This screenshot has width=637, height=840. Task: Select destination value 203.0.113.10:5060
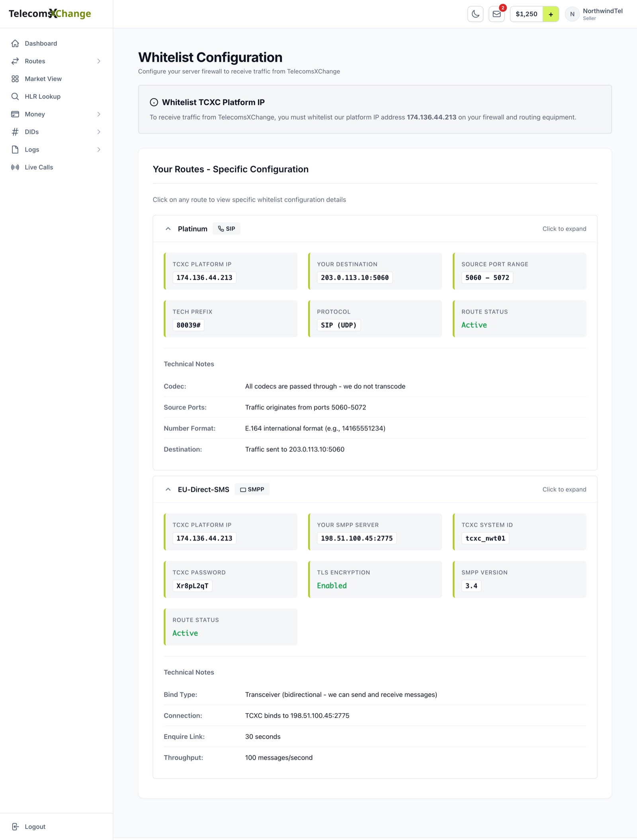(x=355, y=278)
